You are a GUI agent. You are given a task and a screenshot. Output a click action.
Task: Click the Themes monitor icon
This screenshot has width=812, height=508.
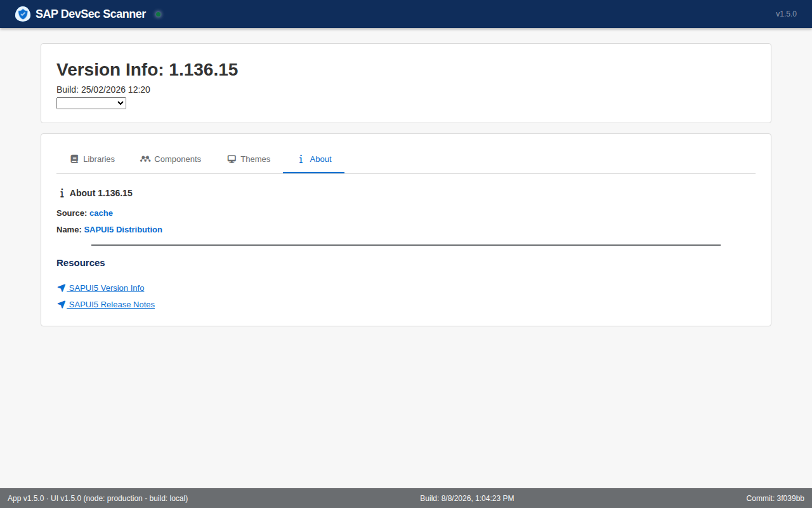coord(232,159)
